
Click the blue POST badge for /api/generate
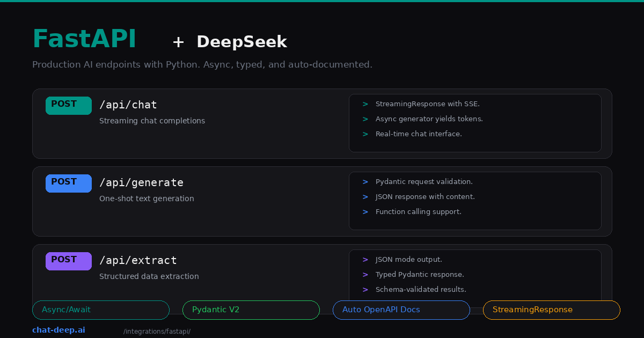(68, 183)
